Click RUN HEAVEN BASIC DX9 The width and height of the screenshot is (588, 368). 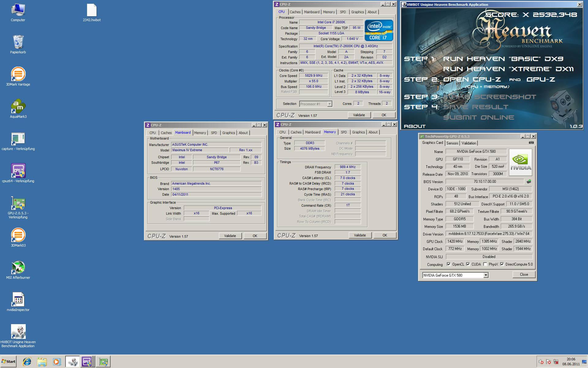pyautogui.click(x=503, y=59)
